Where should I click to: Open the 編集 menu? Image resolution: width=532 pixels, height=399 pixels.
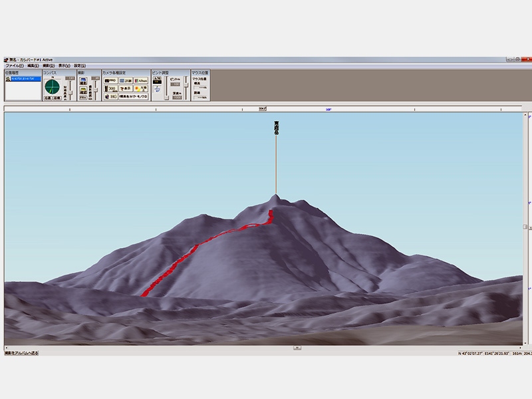[x=33, y=66]
